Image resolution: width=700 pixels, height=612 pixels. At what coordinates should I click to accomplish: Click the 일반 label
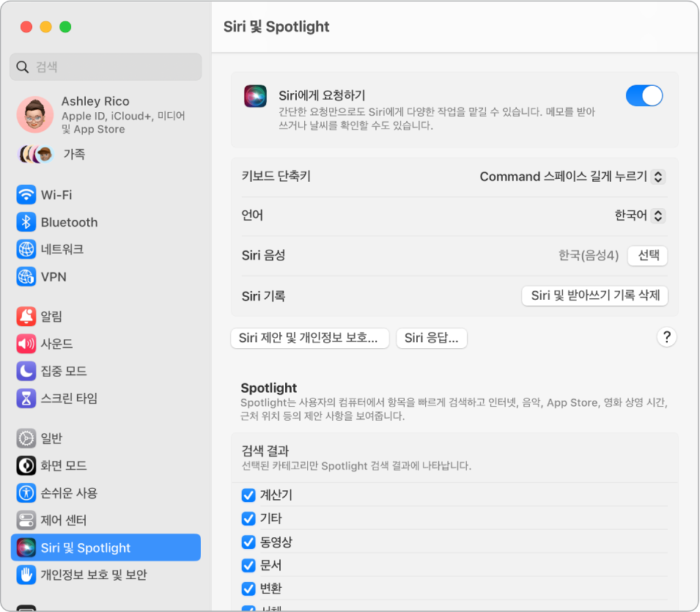51,438
